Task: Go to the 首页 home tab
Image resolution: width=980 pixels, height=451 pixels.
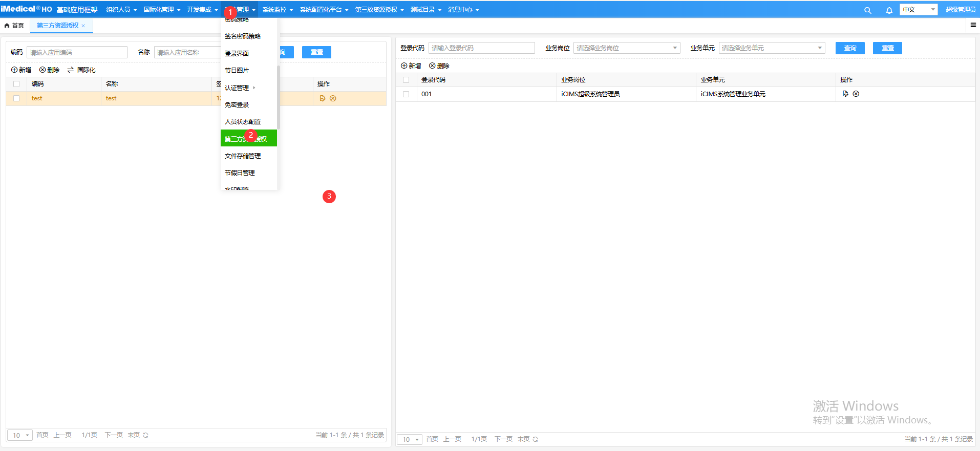Action: (14, 26)
